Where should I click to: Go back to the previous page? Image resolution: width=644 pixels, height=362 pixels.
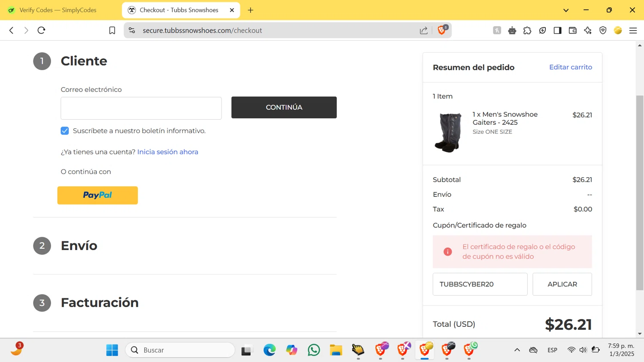(x=12, y=30)
